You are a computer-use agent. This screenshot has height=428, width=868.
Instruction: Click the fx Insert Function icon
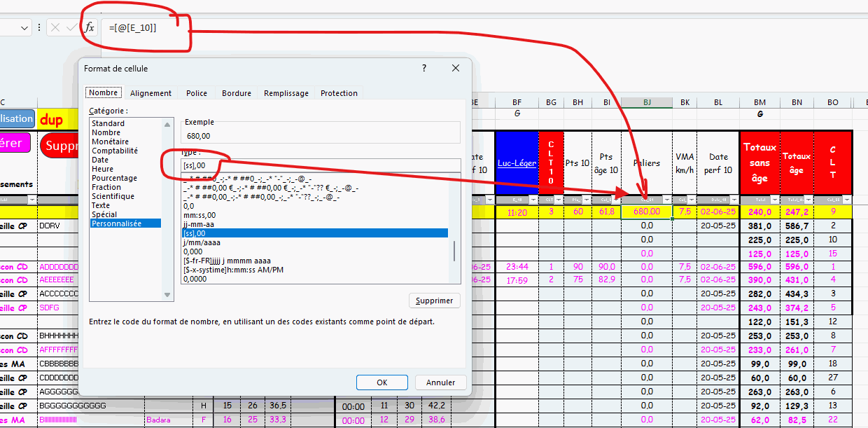(x=89, y=28)
